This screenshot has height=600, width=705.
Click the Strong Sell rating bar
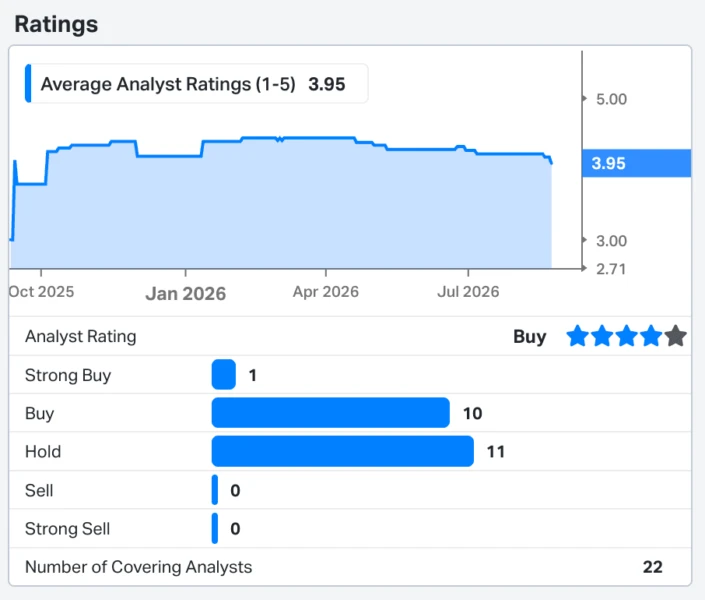click(x=215, y=528)
